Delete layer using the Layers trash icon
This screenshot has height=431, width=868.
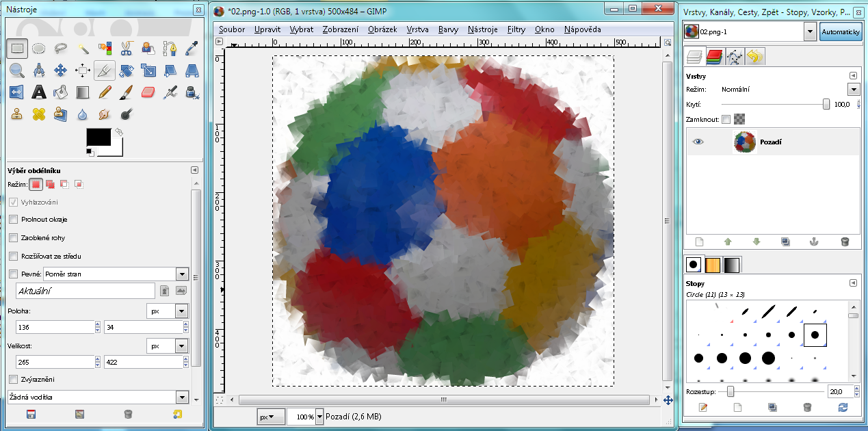(x=845, y=241)
